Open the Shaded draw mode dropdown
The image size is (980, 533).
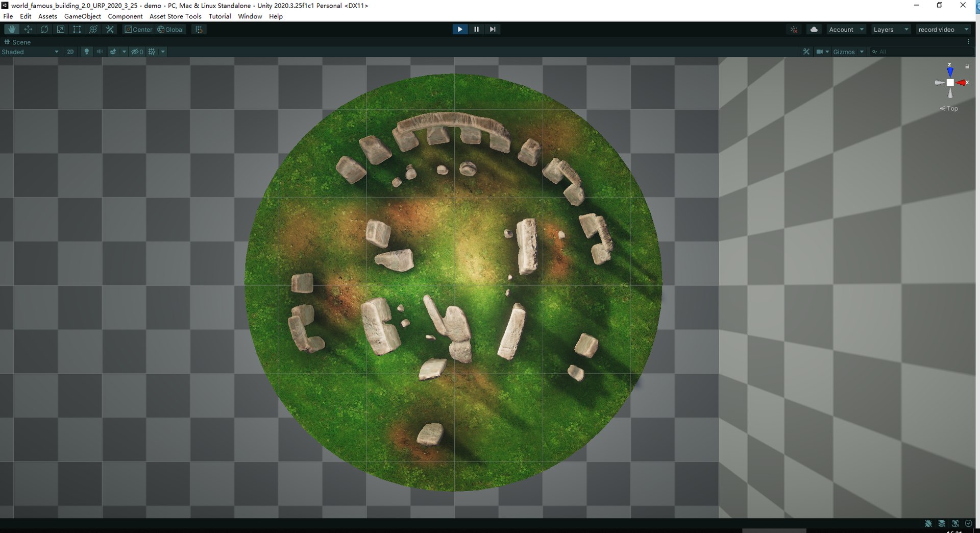pos(30,52)
